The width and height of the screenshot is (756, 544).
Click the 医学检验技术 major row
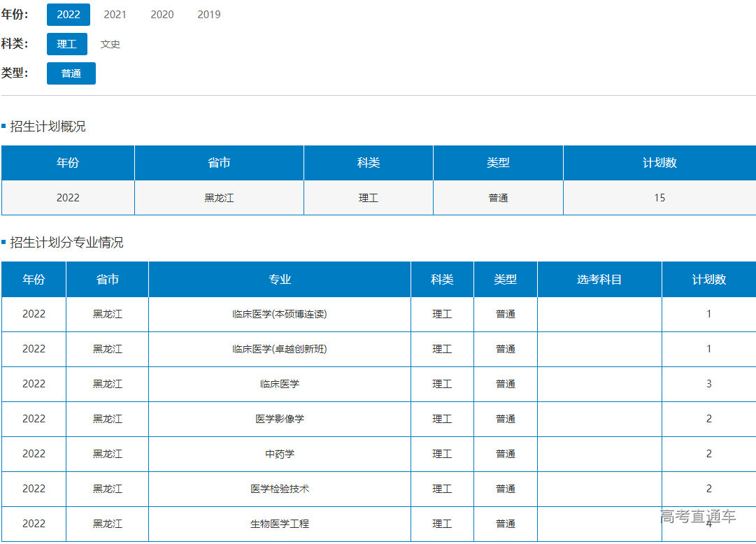pyautogui.click(x=280, y=489)
